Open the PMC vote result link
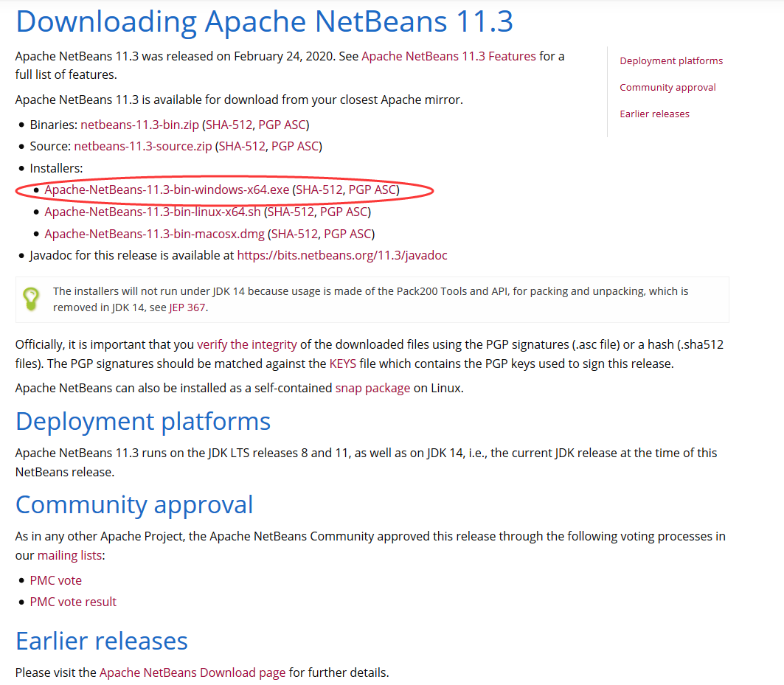This screenshot has height=685, width=784. coord(72,602)
